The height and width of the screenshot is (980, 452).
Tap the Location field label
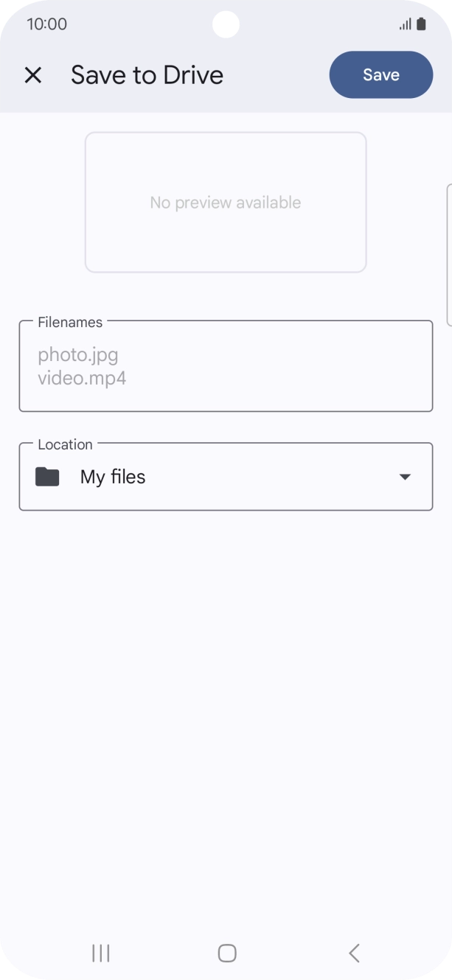click(65, 444)
